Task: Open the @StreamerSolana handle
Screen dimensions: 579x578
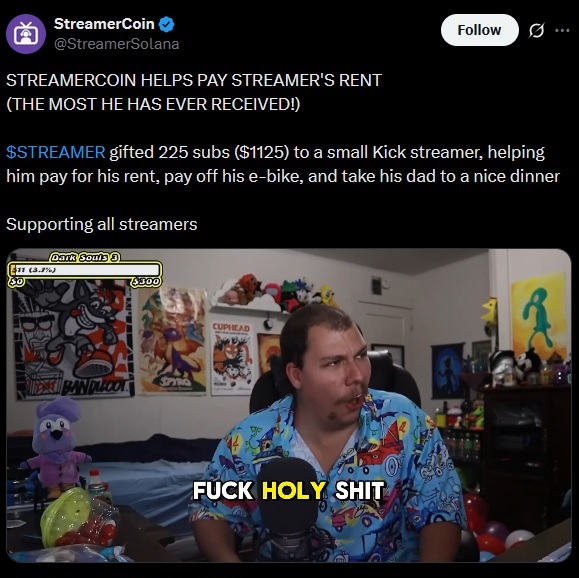Action: pyautogui.click(x=117, y=44)
